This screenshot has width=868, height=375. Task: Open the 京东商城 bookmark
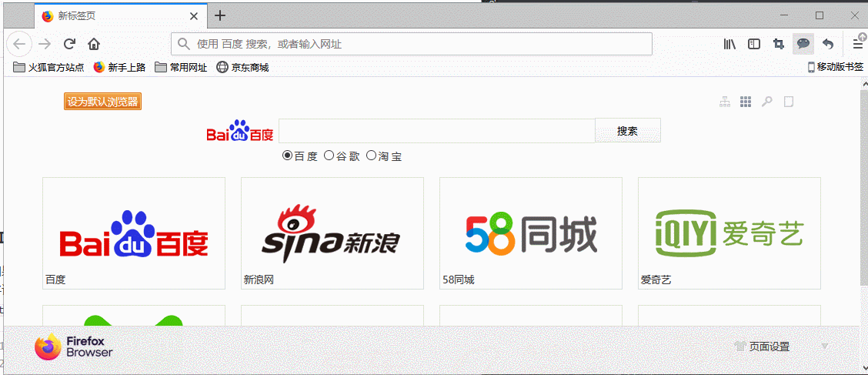242,68
